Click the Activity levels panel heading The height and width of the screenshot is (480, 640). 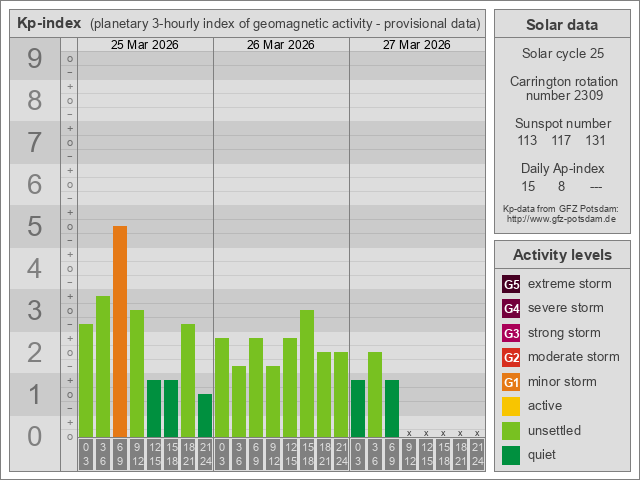[x=561, y=255]
